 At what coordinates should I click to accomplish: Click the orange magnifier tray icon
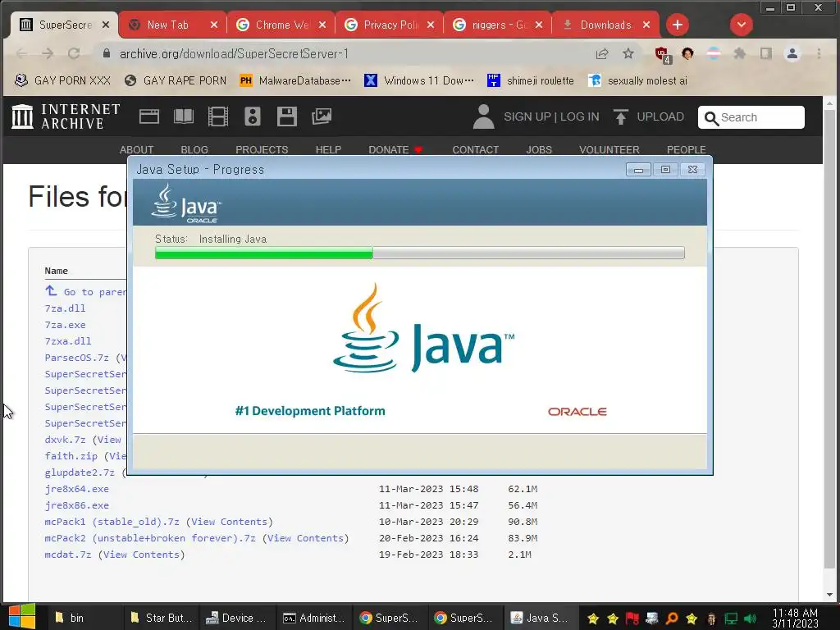click(672, 619)
